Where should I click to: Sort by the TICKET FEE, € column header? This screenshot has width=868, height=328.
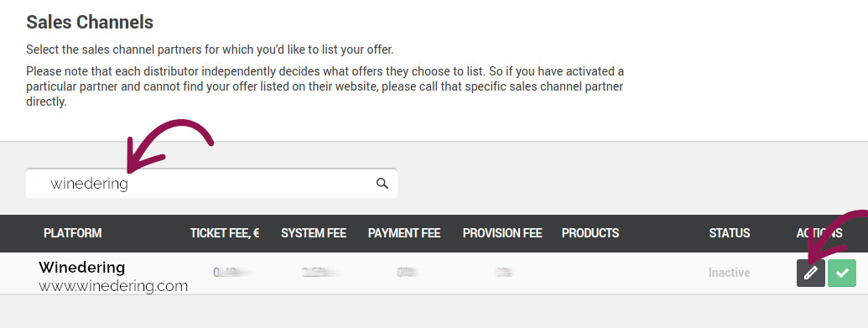(225, 233)
